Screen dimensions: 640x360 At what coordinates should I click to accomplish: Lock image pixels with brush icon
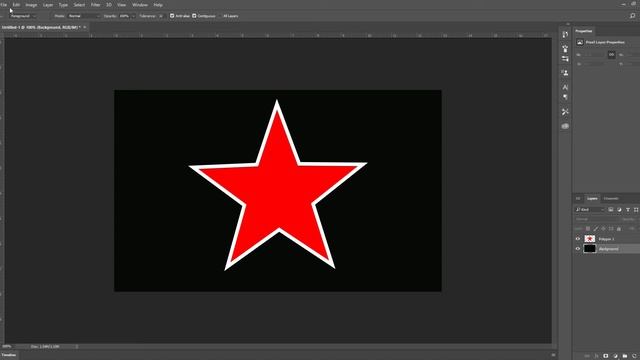coord(596,229)
